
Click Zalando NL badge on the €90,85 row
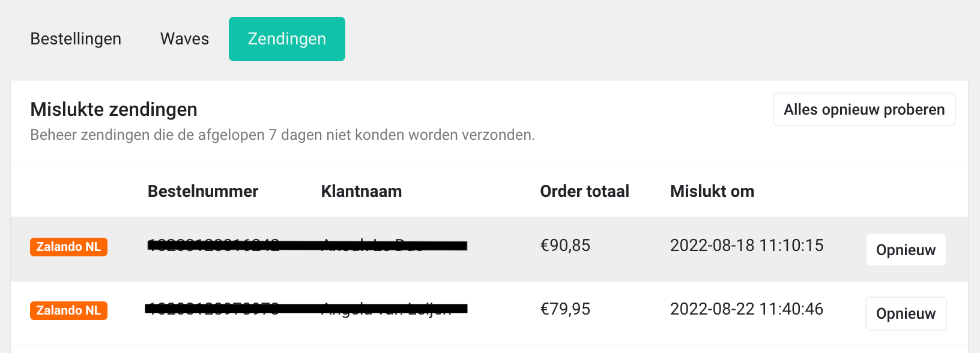[68, 247]
